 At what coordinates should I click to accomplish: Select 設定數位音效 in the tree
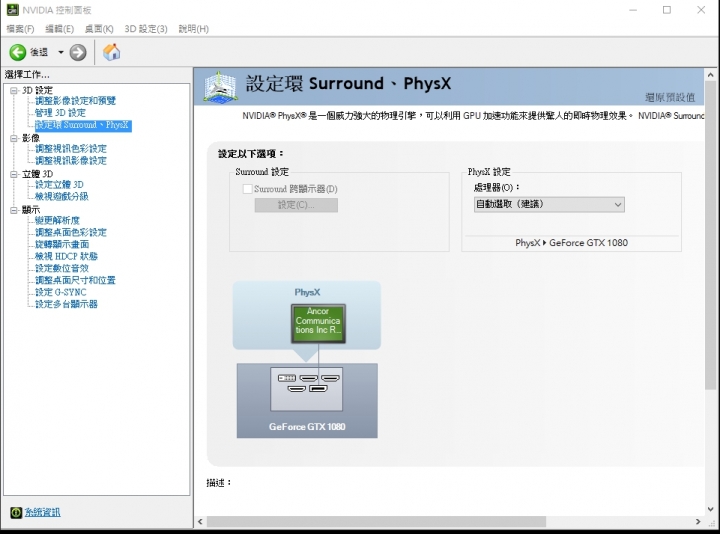click(62, 268)
